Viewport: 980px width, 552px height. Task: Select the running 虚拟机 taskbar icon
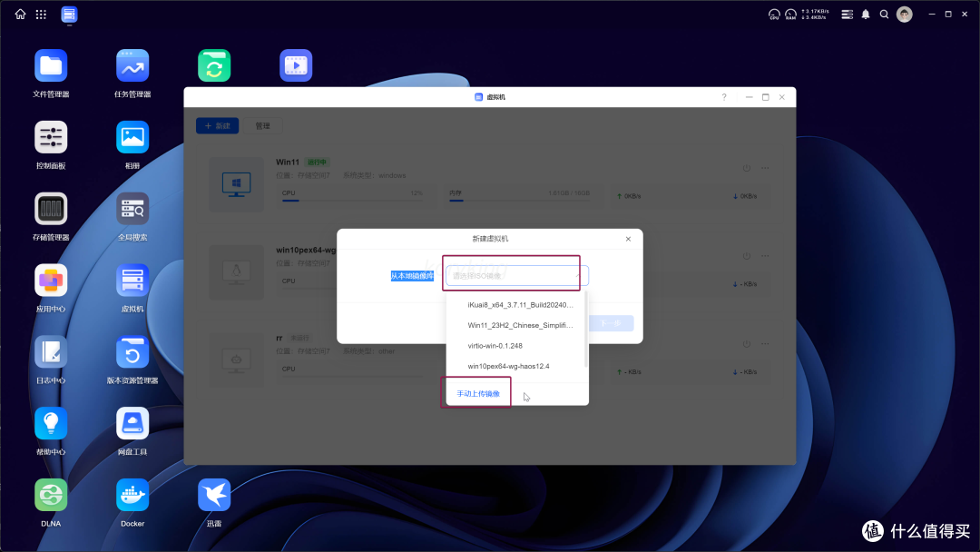click(69, 14)
